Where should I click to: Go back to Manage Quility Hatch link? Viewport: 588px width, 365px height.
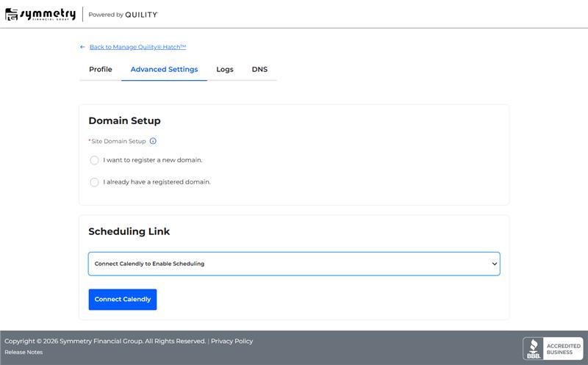[137, 47]
